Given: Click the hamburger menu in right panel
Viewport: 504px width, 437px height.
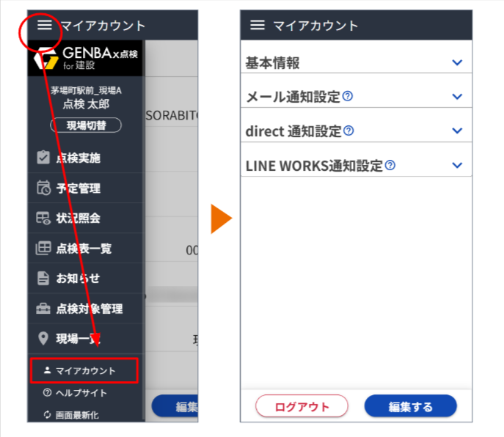Looking at the screenshot, I should pyautogui.click(x=258, y=25).
